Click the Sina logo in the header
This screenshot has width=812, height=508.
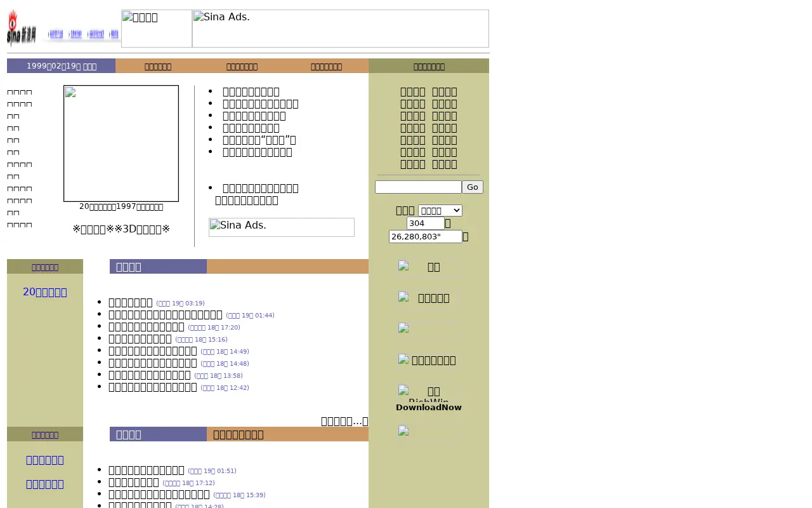22,28
